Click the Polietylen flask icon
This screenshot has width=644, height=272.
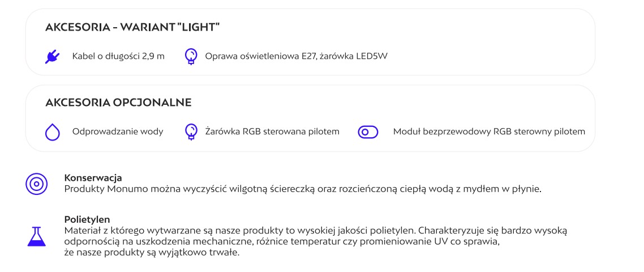(35, 236)
